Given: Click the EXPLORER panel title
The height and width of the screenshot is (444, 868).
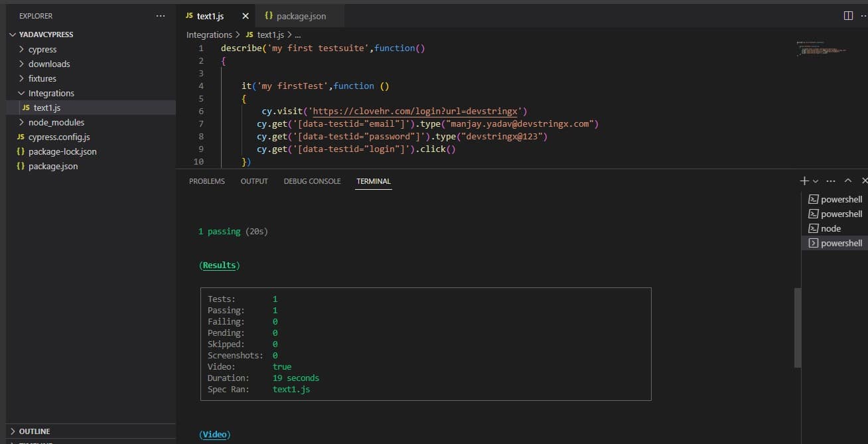Looking at the screenshot, I should point(36,16).
